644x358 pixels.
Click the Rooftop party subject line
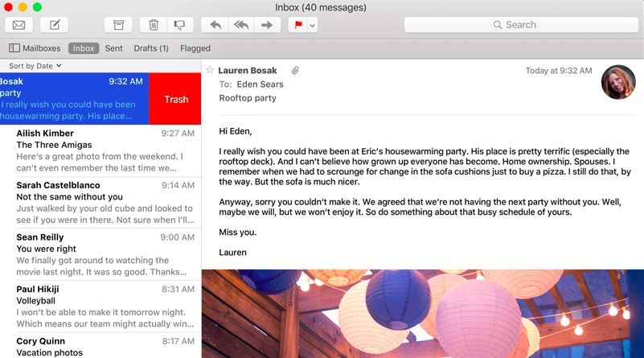(248, 98)
